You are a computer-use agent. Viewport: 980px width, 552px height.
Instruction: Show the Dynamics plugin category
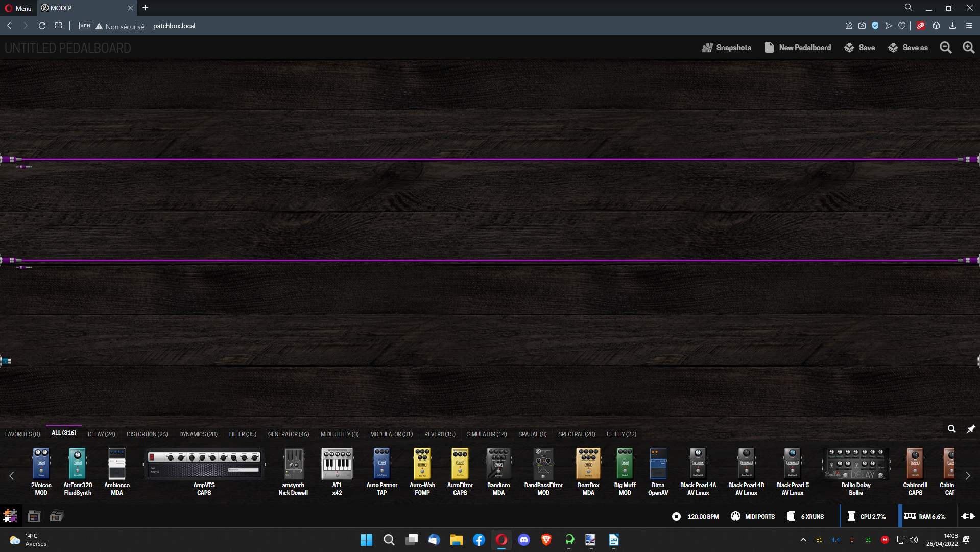point(198,434)
